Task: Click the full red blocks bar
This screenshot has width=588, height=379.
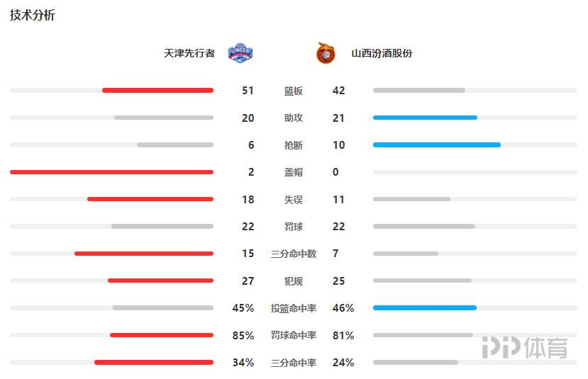Action: (112, 172)
